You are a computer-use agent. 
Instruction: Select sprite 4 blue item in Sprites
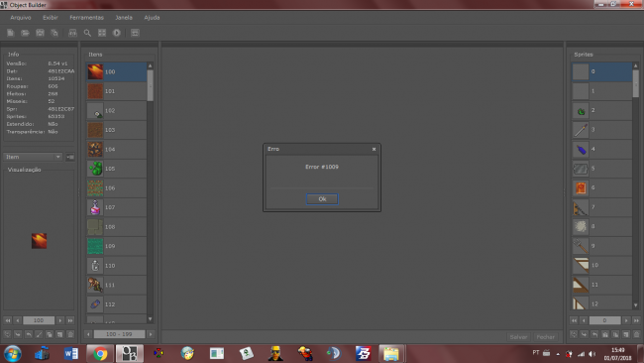pos(601,149)
